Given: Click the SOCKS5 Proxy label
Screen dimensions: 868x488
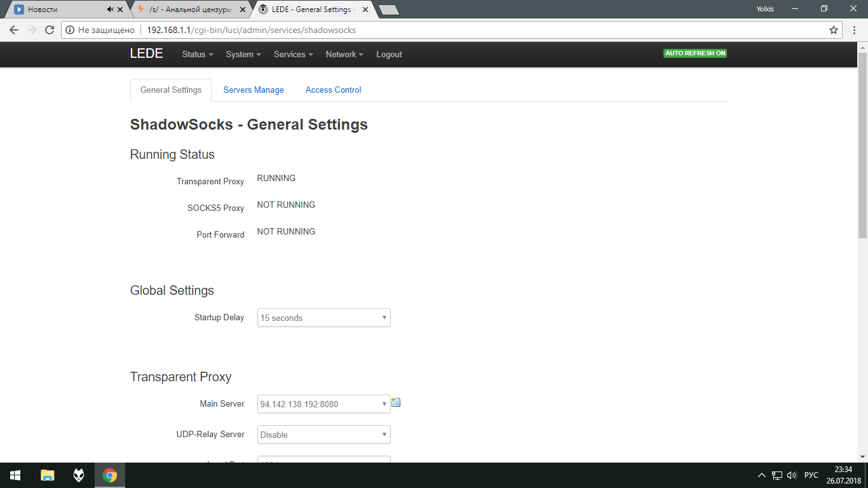Looking at the screenshot, I should pyautogui.click(x=215, y=208).
